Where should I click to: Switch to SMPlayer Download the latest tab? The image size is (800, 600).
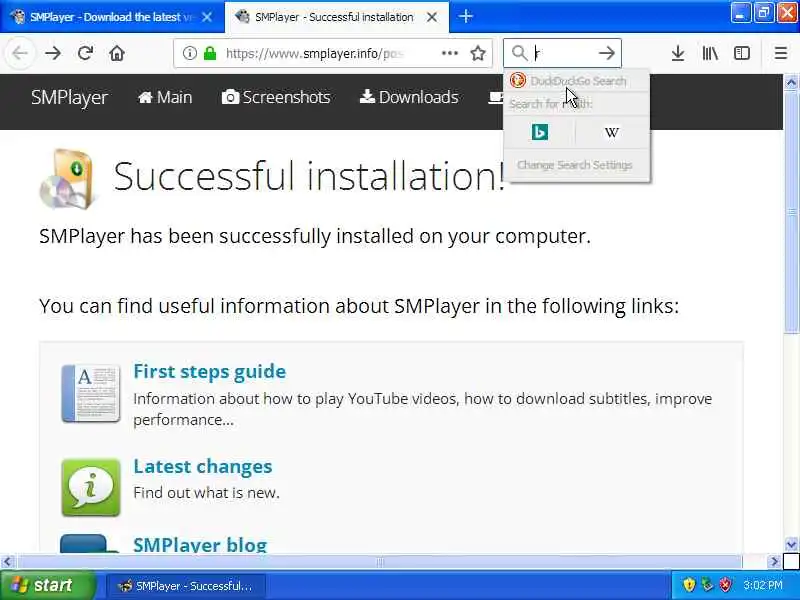[x=103, y=17]
